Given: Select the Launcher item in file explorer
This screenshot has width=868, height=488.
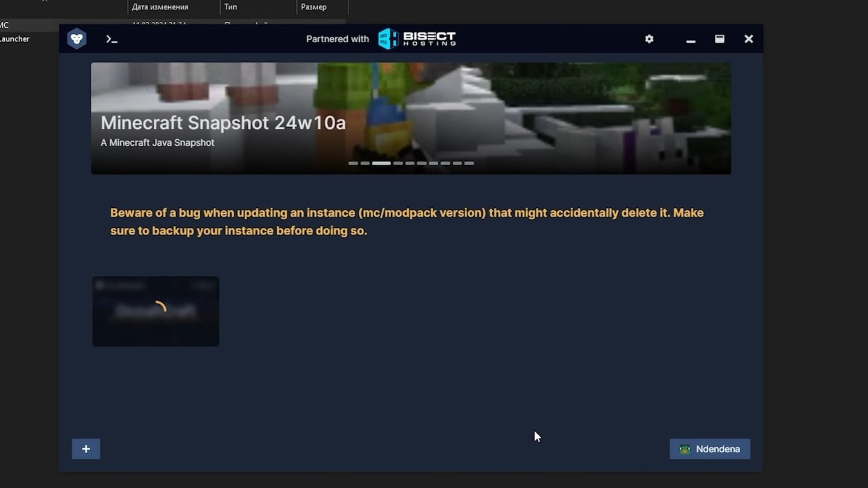Looking at the screenshot, I should coord(14,39).
